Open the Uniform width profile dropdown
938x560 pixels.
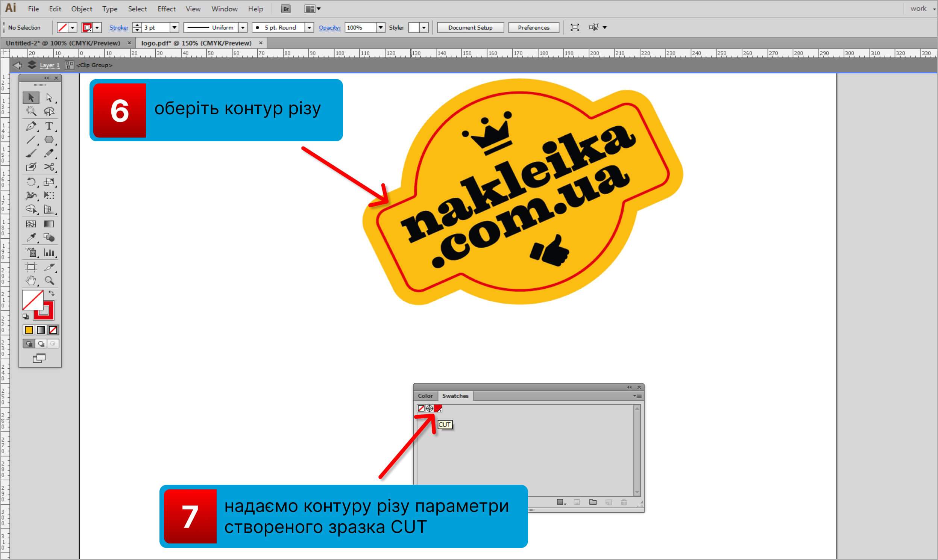(x=243, y=27)
